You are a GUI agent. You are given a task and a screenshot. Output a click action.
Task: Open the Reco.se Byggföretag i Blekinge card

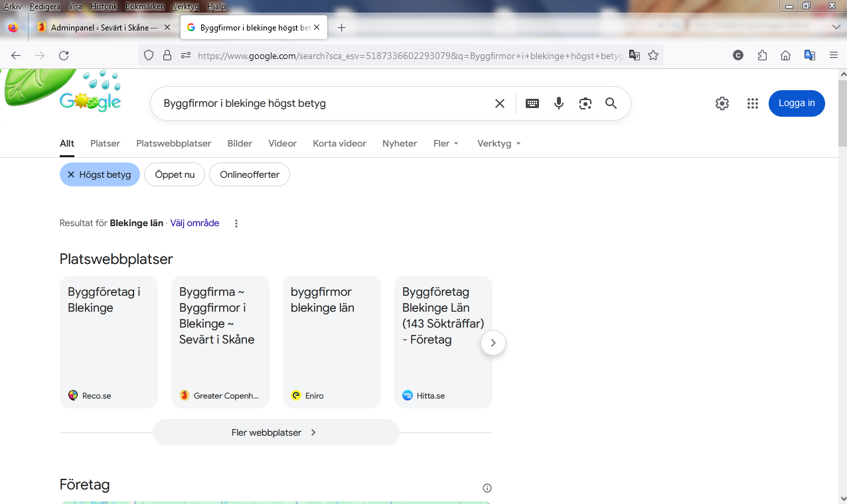108,342
